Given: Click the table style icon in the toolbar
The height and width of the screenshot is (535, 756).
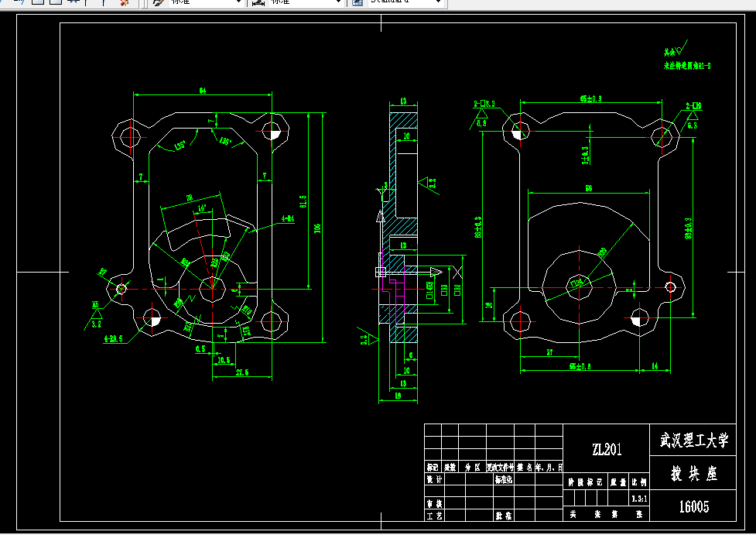Looking at the screenshot, I should coord(357,2).
